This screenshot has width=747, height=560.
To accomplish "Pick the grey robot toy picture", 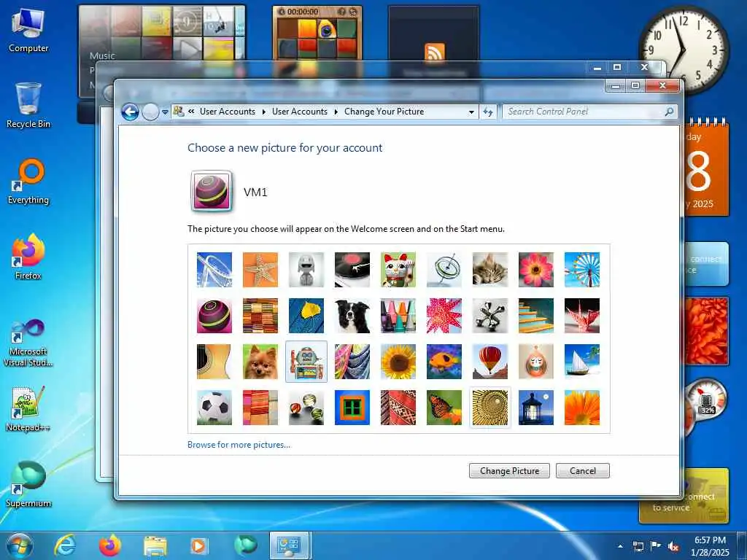I will point(306,270).
